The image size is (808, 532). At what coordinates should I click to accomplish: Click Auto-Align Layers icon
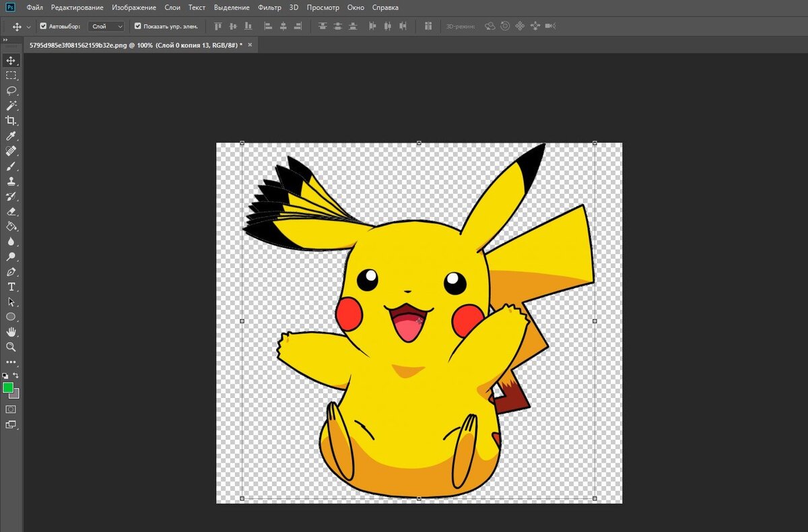(428, 26)
